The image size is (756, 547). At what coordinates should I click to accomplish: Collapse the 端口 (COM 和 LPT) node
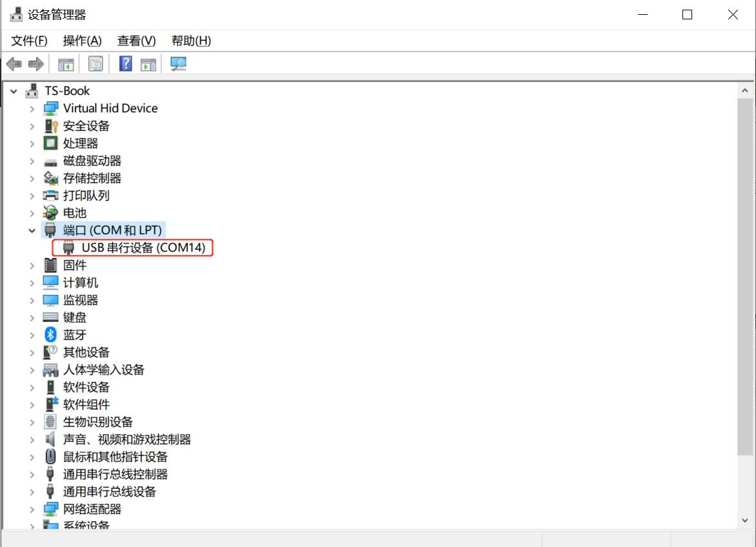(x=32, y=230)
